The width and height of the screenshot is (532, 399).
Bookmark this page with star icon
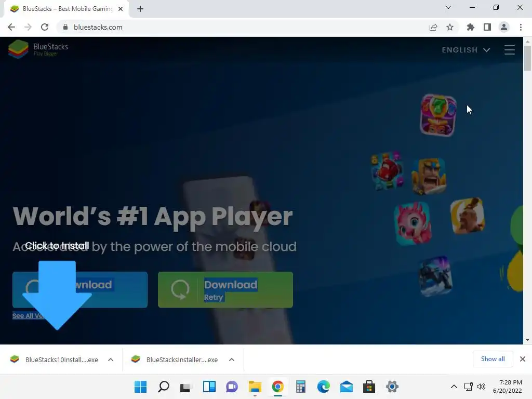click(x=450, y=27)
